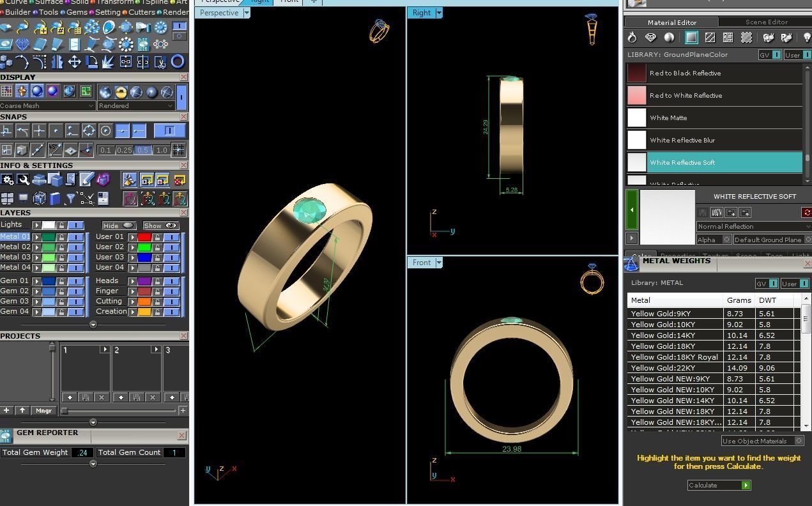Set snap grid value to 0.25

(x=125, y=150)
